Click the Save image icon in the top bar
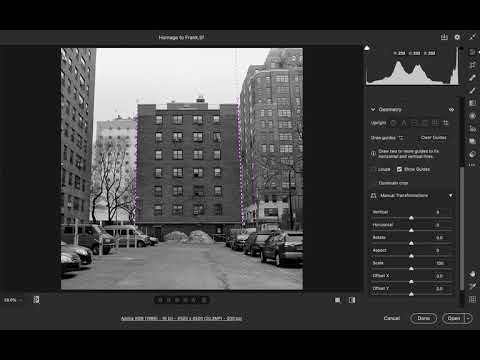 tap(444, 37)
